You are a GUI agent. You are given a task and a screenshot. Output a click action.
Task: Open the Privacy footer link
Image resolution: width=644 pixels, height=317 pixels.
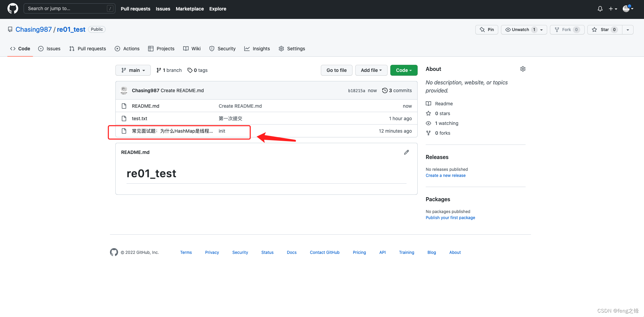[212, 253]
